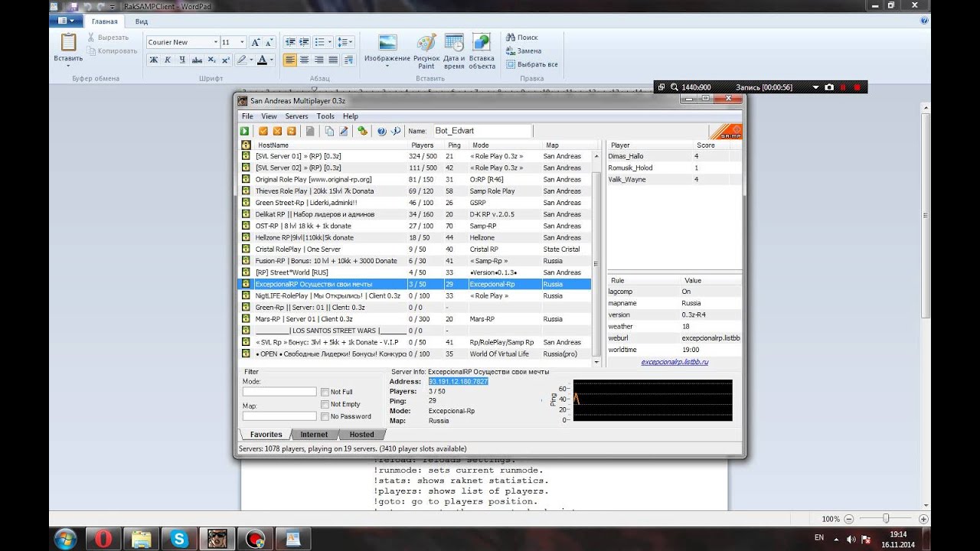Click the green icon before the Help icon in SA-MP toolbar
Image resolution: width=980 pixels, height=551 pixels.
[x=362, y=131]
